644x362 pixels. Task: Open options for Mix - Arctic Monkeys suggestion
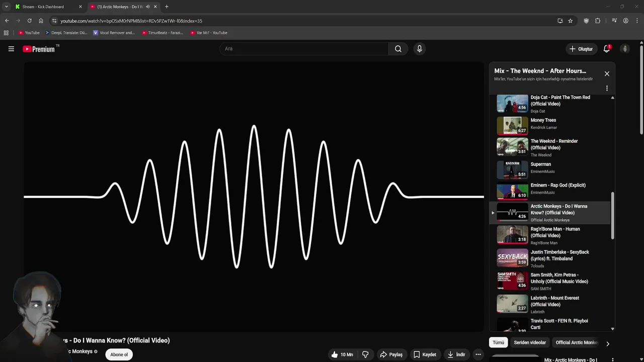(612, 360)
